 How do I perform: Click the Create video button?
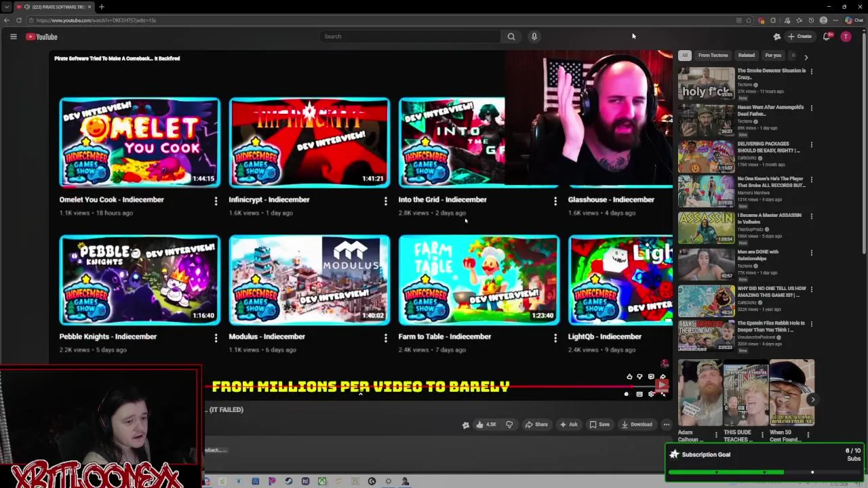(800, 37)
